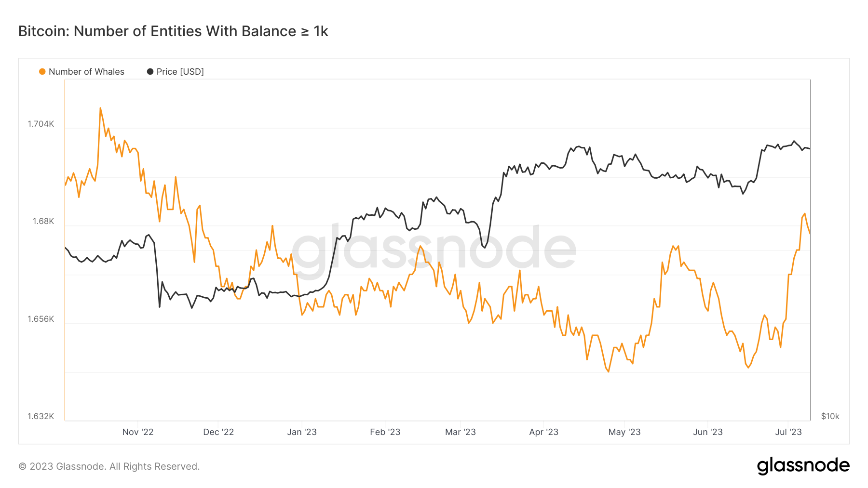Click the black Price legend dot
This screenshot has width=868, height=488.
coord(150,72)
